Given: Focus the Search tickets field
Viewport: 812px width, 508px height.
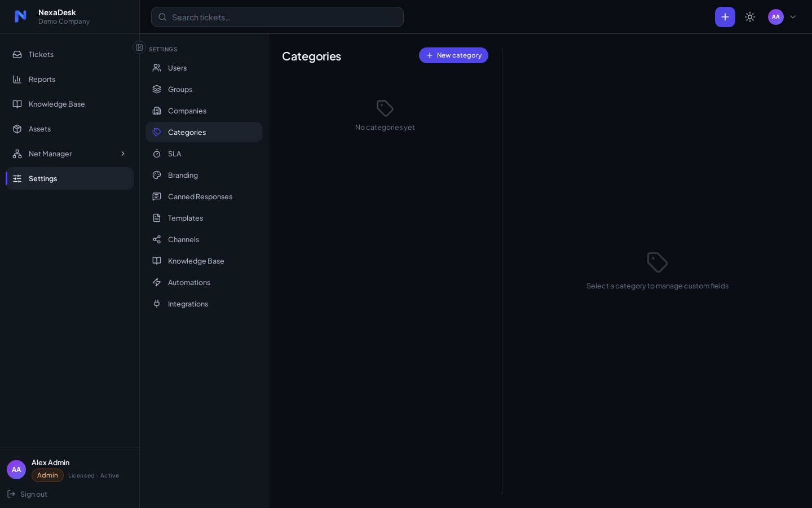Looking at the screenshot, I should [x=277, y=17].
